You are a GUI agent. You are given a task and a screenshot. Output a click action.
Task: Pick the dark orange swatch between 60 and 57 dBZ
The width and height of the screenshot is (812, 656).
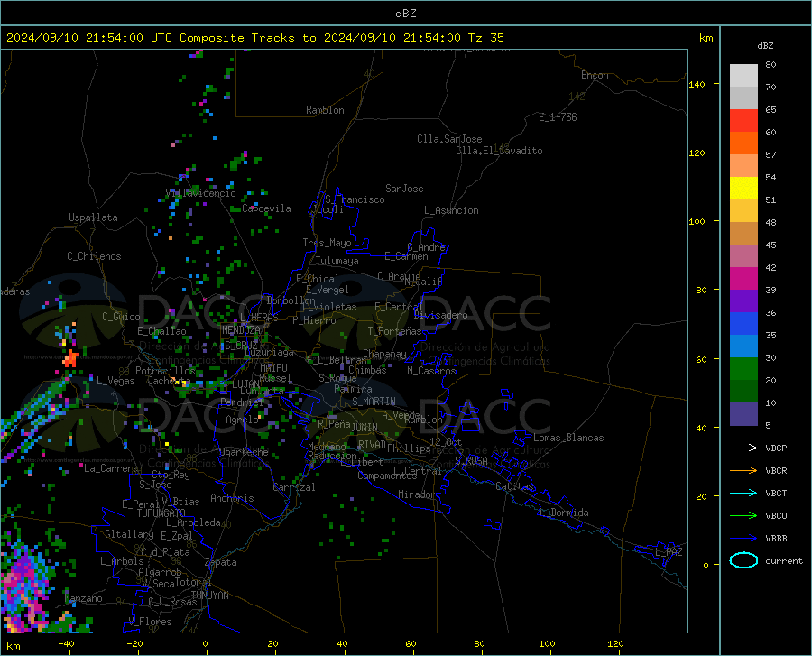pyautogui.click(x=743, y=143)
